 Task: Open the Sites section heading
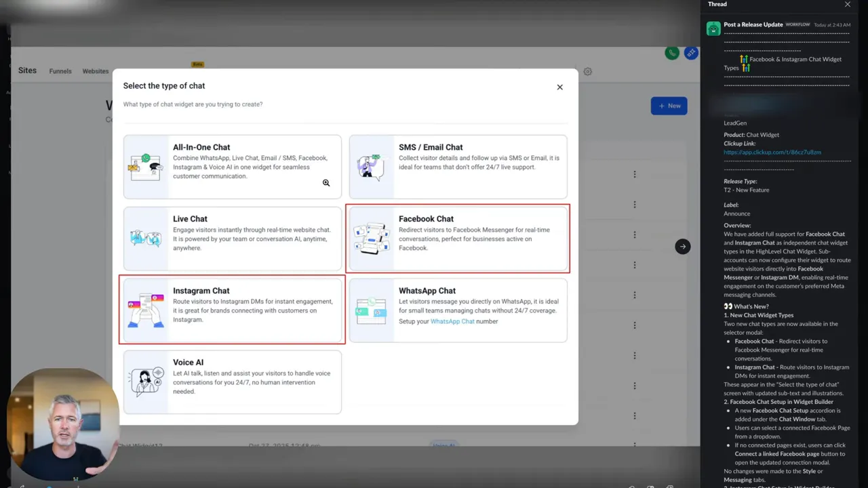click(x=27, y=70)
